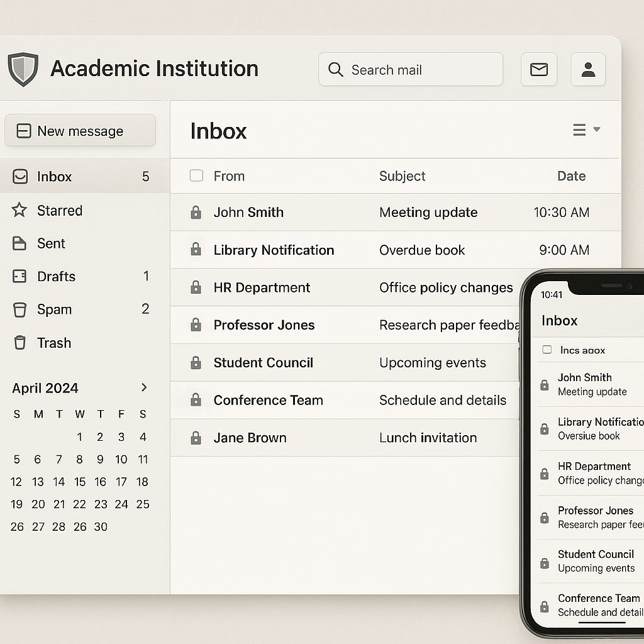Select April 15 on the calendar
The height and width of the screenshot is (644, 644).
point(79,482)
